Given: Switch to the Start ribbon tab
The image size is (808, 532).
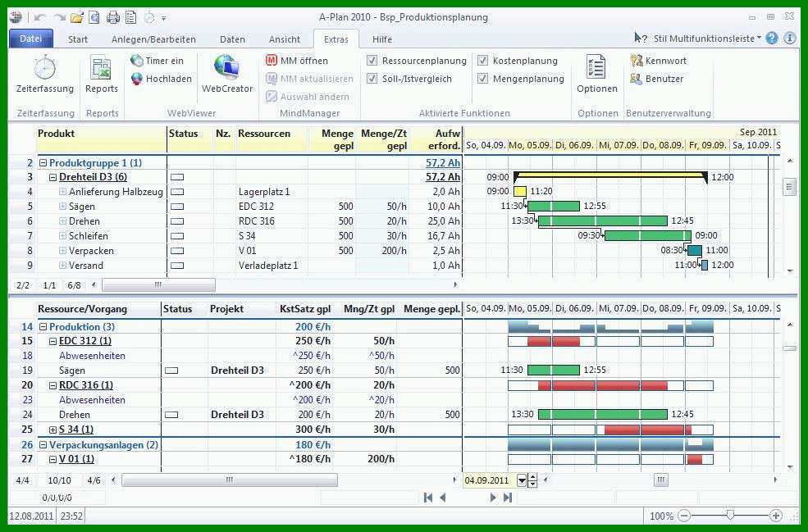Looking at the screenshot, I should click(x=78, y=39).
